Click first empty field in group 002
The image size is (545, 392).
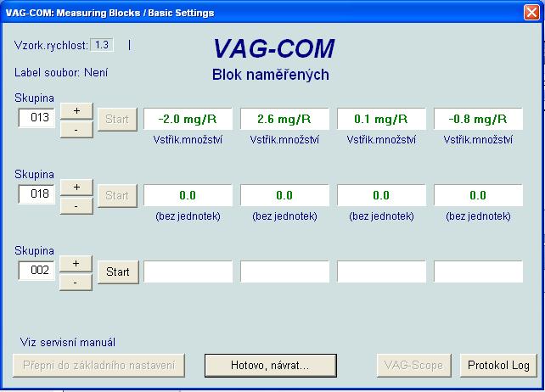(188, 272)
